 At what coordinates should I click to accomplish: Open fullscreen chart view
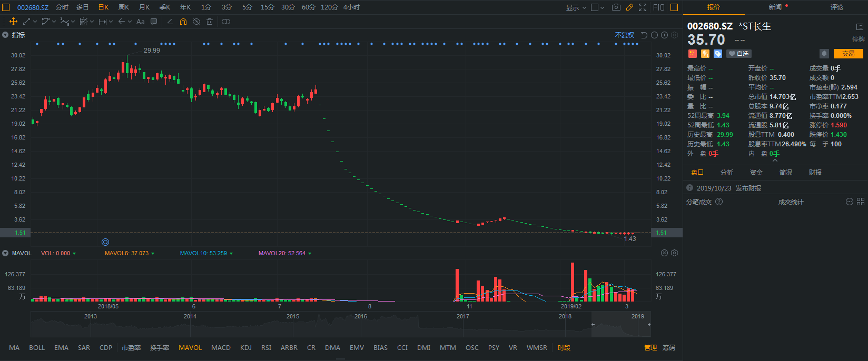(x=643, y=7)
